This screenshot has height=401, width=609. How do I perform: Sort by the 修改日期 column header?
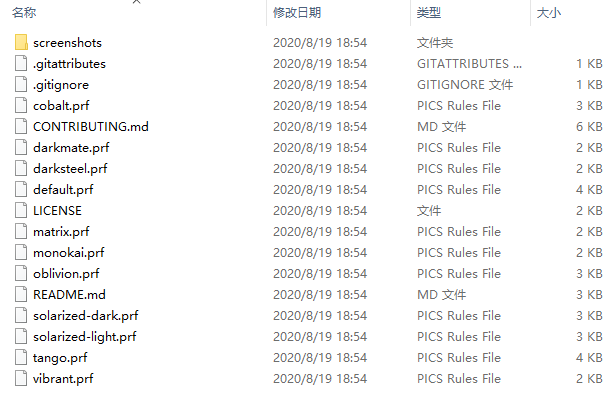point(297,13)
